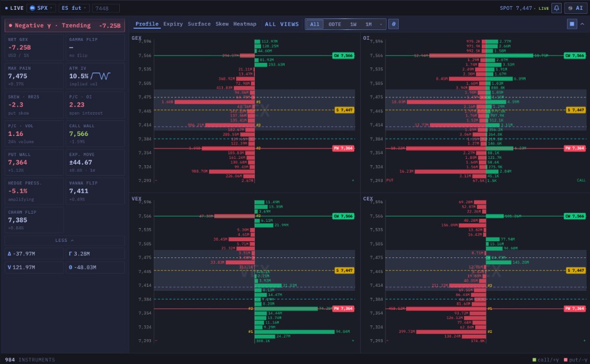Click the PW 7,364 tag in GEX chart
Screen dimensions: 590x364
[x=343, y=148]
